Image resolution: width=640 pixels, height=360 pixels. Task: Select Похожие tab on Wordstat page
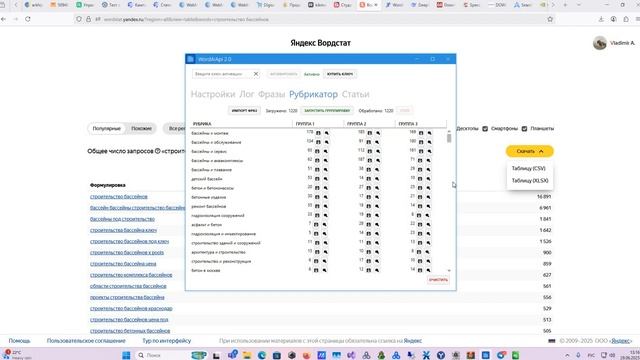[x=141, y=129]
